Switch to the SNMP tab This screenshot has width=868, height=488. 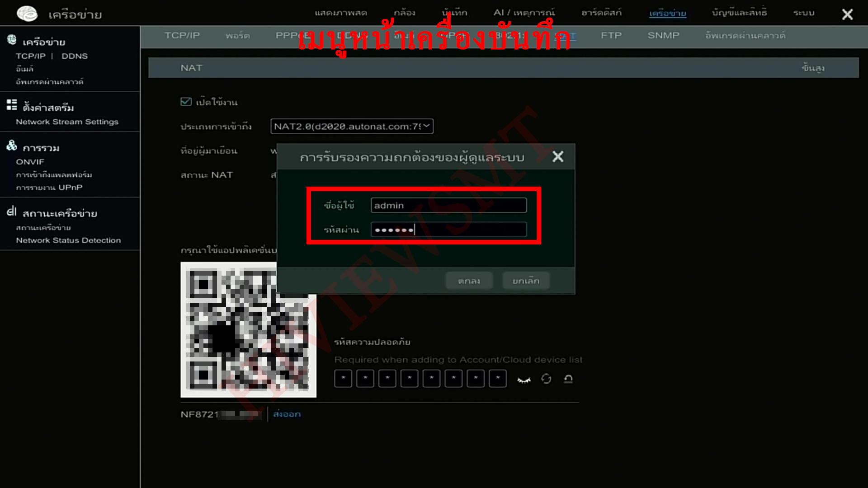[663, 35]
